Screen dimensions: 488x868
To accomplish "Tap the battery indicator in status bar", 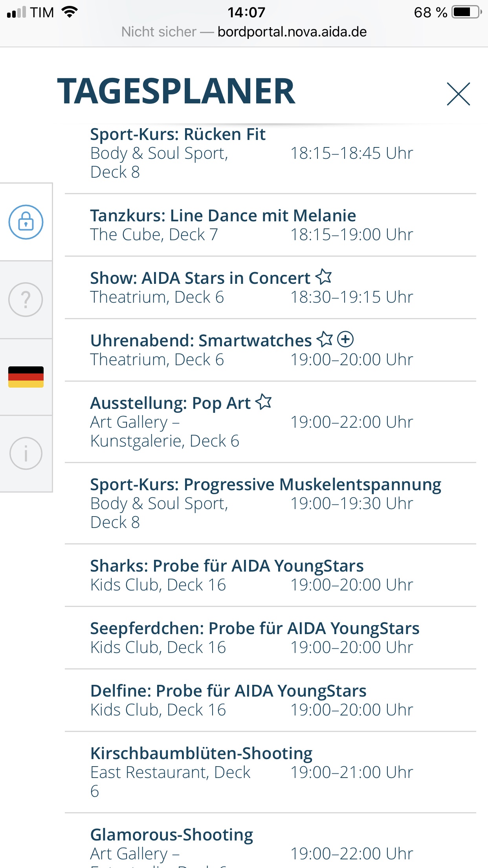I will tap(466, 12).
